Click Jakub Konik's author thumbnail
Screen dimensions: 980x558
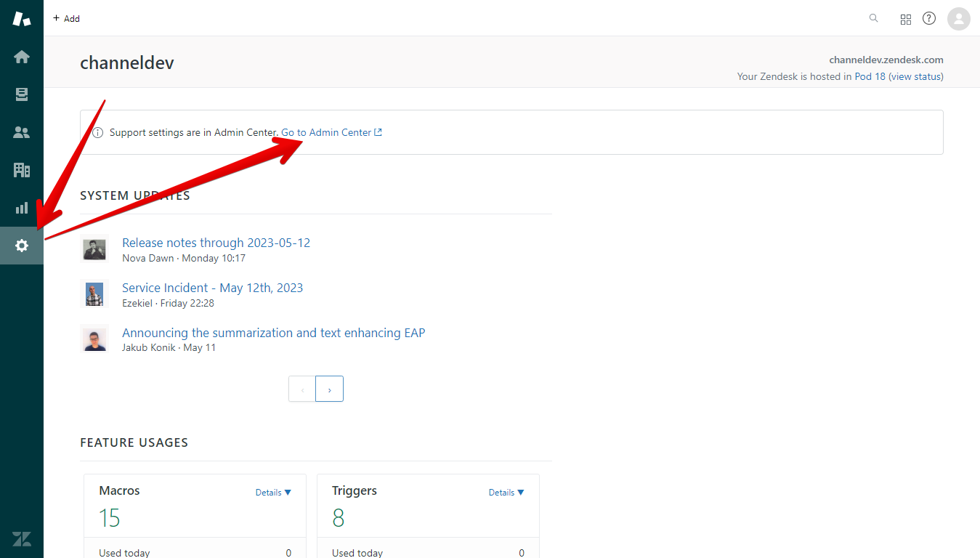pos(94,339)
